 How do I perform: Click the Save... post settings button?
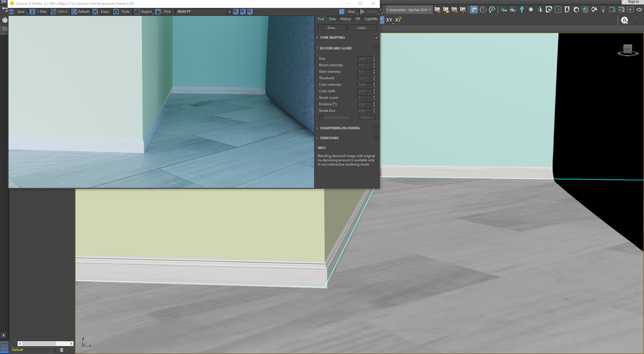[x=332, y=27]
